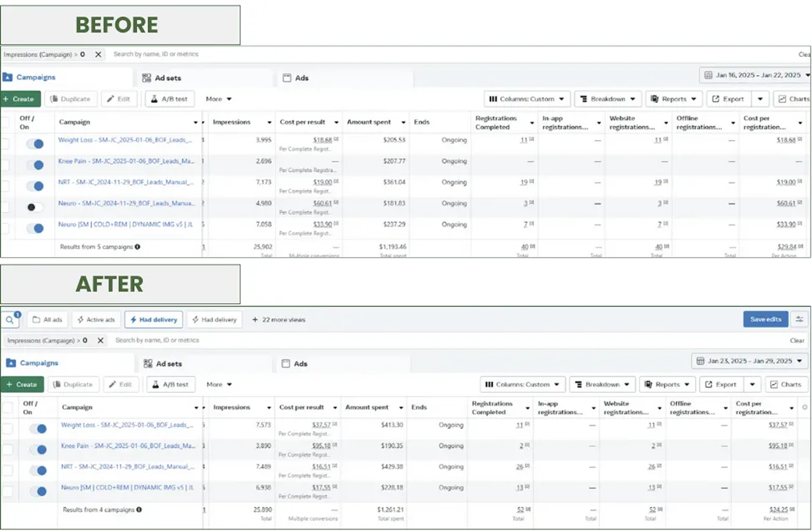
Task: Open the Neuro - SM-JC_2024-11-29 campaign link
Action: (x=127, y=204)
